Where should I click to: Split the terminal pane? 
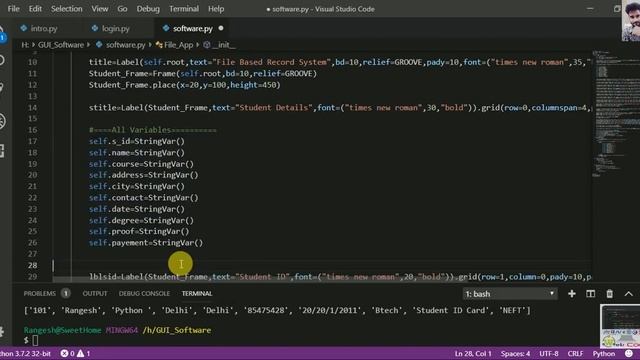point(591,294)
